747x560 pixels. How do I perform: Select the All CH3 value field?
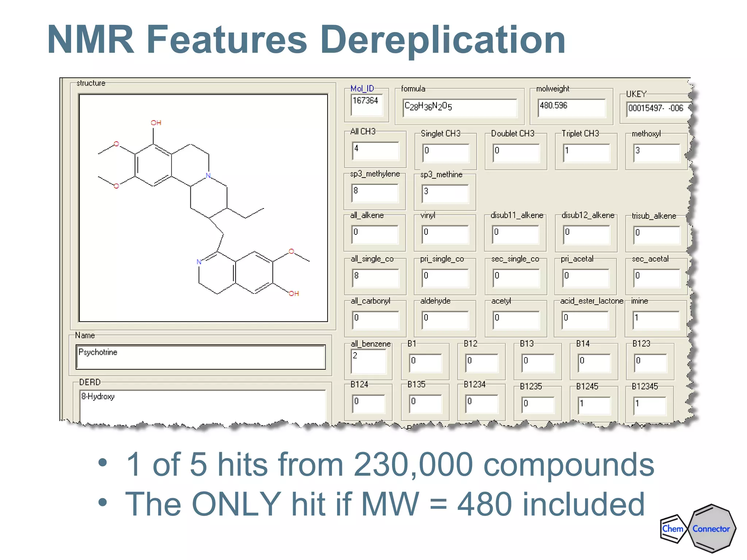pos(375,151)
